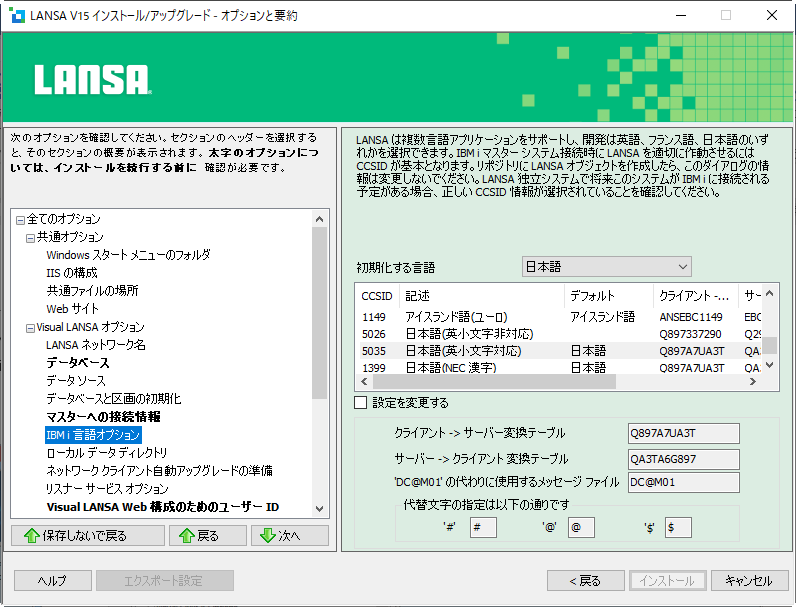Click the options tree vertical scrollbar thumb
796x607 pixels.
(x=319, y=313)
